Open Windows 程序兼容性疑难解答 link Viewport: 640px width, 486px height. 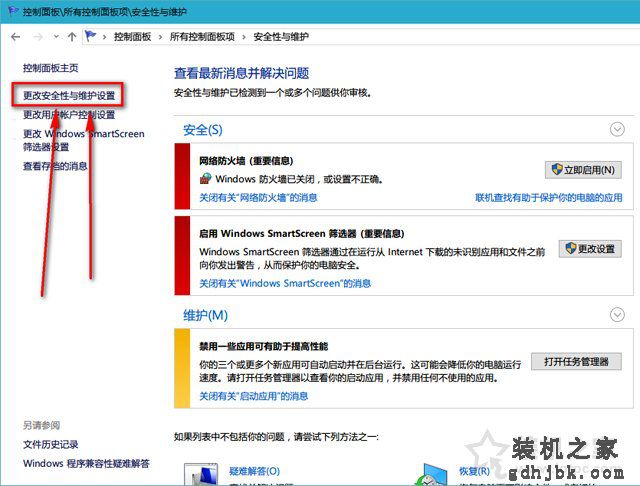[x=86, y=464]
